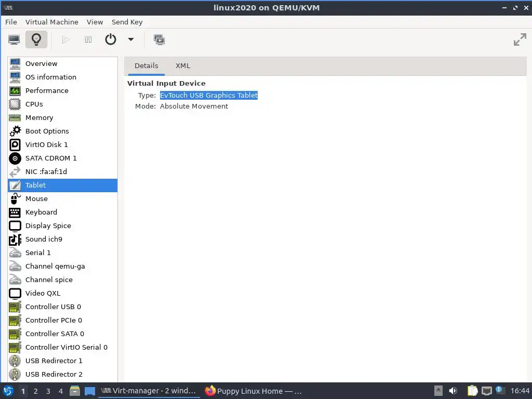Activate the Virt-manager taskbar button
The width and height of the screenshot is (532, 399).
[149, 391]
